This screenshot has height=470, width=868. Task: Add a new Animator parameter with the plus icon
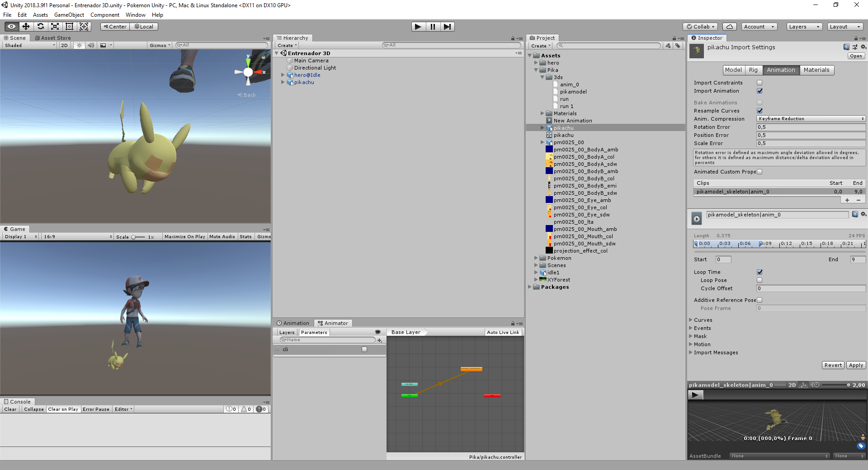click(380, 340)
